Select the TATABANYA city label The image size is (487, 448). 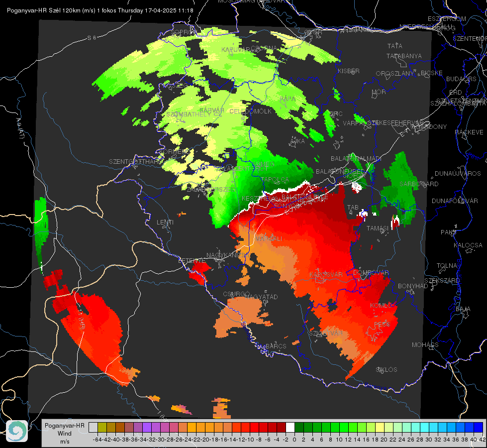coord(404,56)
